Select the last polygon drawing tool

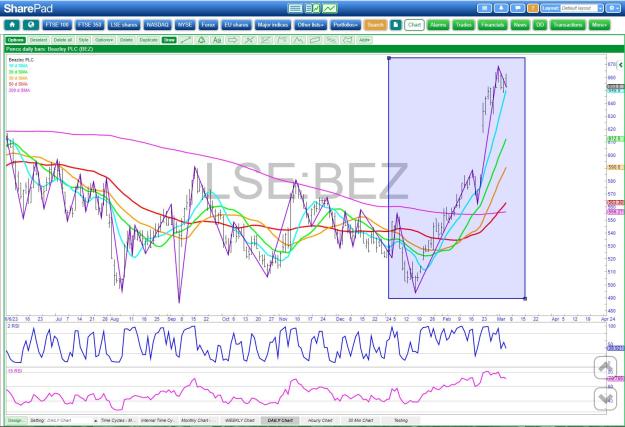point(347,40)
